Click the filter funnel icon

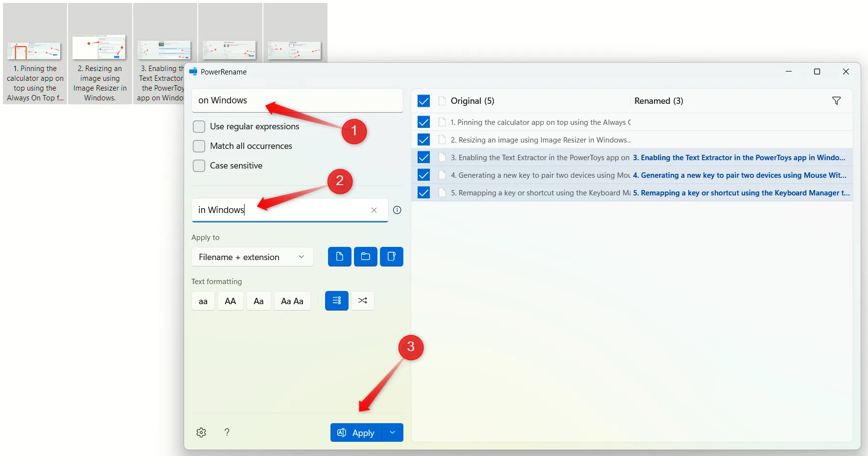coord(836,101)
